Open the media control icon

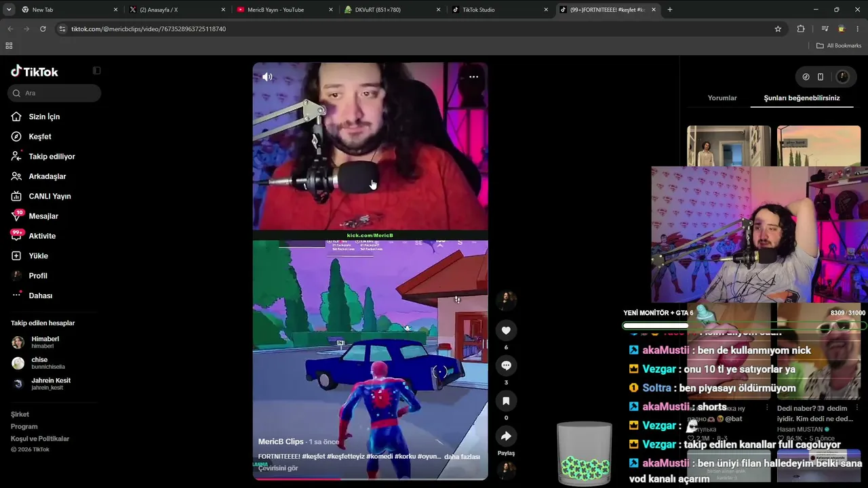pyautogui.click(x=825, y=29)
